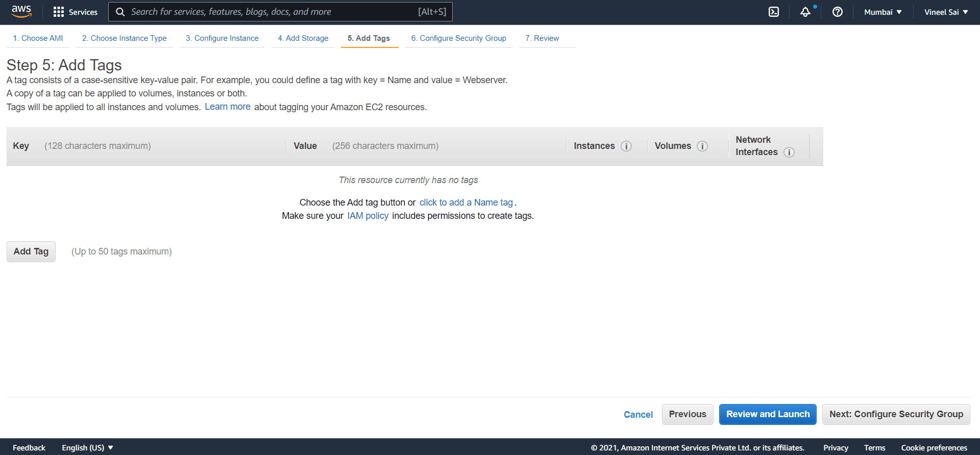Screen dimensions: 980x455
Task: Go to the Choose Instance Type step
Action: coord(125,38)
